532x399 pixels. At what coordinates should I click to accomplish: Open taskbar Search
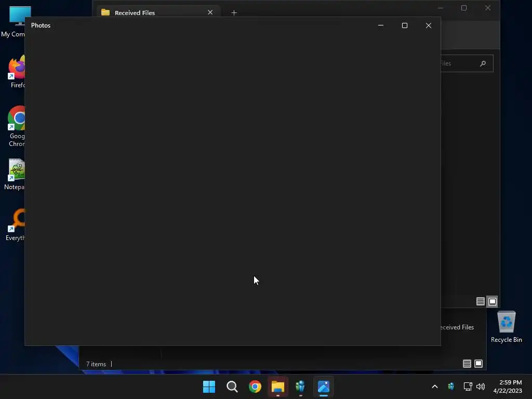(232, 387)
